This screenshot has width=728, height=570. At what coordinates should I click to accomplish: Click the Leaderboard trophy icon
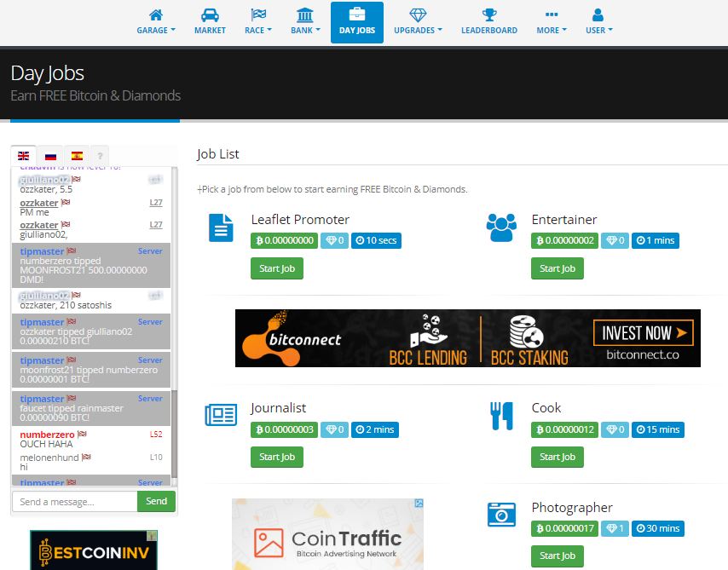point(489,15)
